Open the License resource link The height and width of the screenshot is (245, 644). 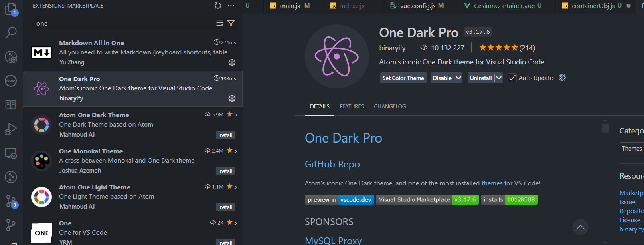point(630,220)
